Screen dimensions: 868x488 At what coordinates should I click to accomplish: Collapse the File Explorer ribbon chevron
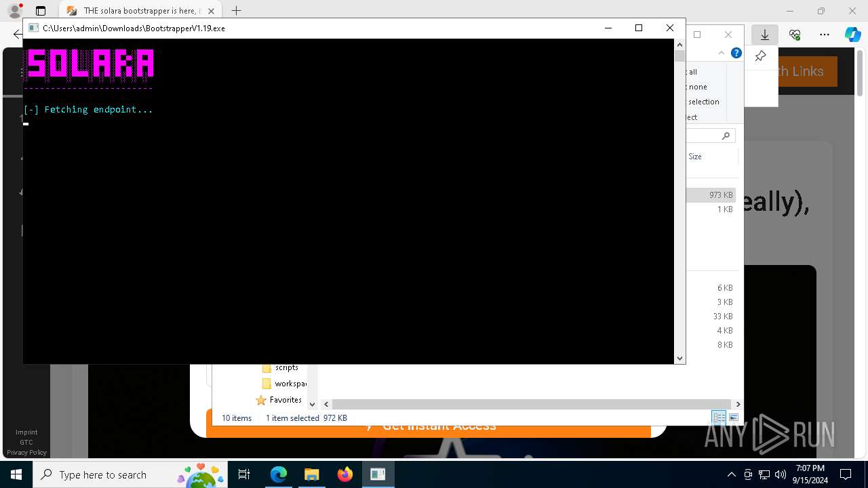click(722, 53)
